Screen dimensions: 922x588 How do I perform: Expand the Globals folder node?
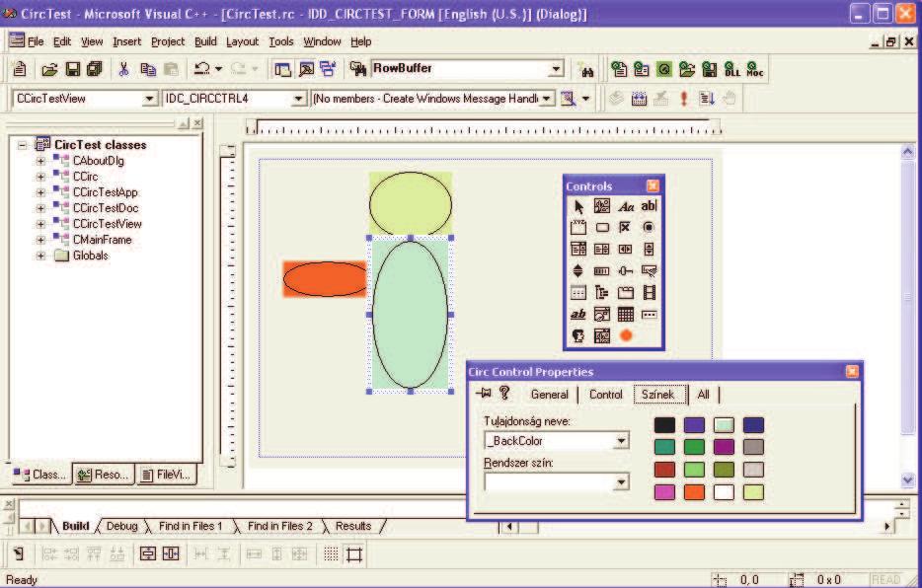click(40, 256)
